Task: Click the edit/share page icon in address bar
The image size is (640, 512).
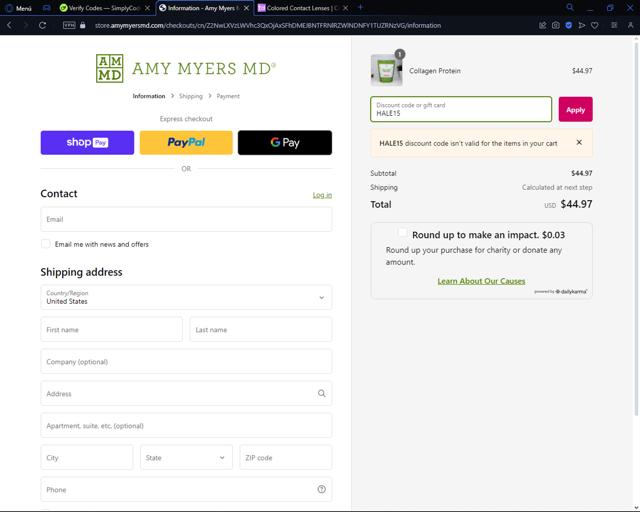Action: [x=542, y=25]
